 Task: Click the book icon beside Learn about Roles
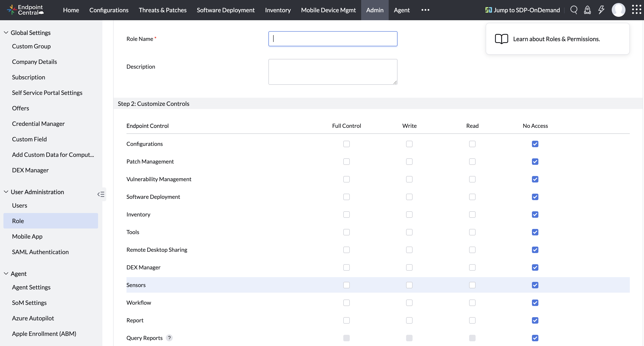click(x=502, y=39)
